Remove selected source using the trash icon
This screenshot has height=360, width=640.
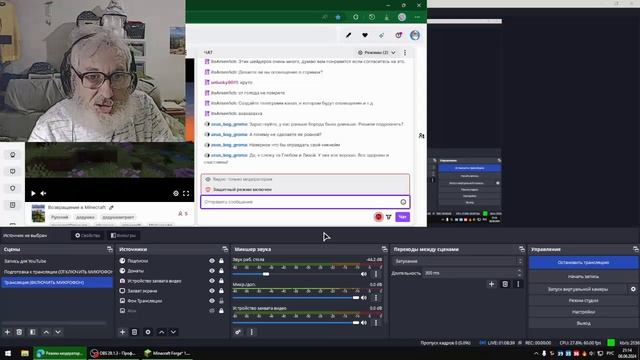tap(134, 332)
